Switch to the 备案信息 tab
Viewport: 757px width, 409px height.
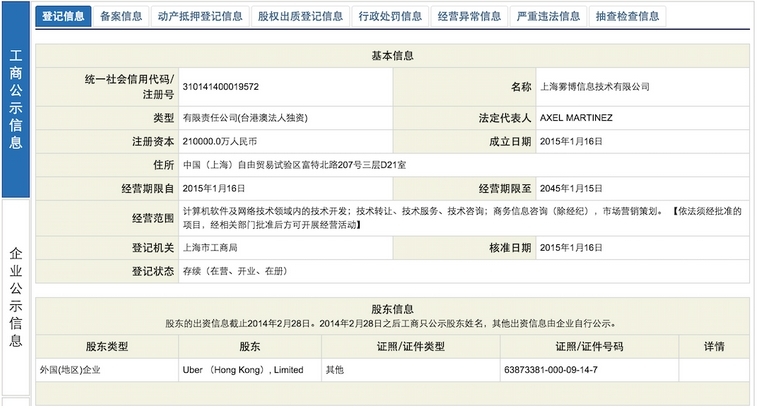tap(121, 16)
